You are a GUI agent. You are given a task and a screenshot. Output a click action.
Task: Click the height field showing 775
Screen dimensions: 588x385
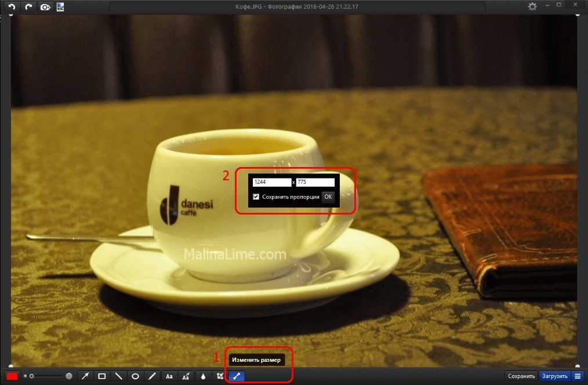(x=315, y=183)
